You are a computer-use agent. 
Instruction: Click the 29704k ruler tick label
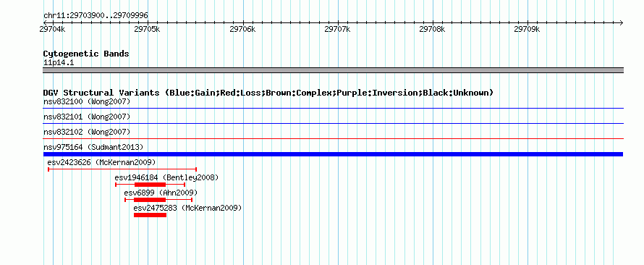pyautogui.click(x=53, y=29)
